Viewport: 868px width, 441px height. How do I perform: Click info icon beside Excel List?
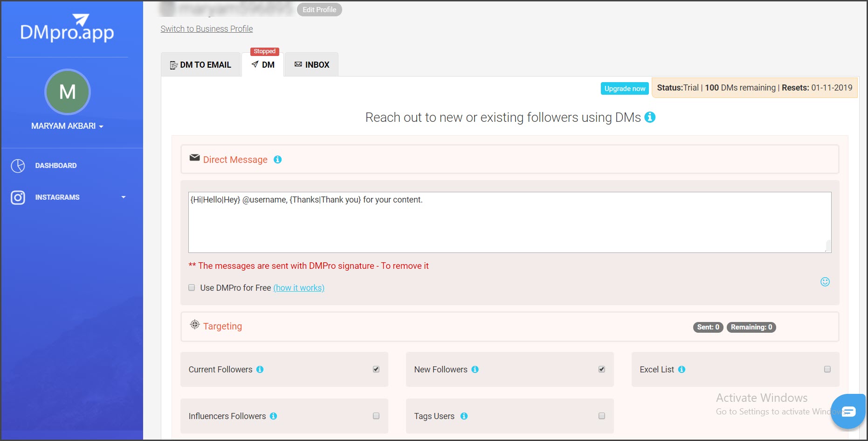682,370
